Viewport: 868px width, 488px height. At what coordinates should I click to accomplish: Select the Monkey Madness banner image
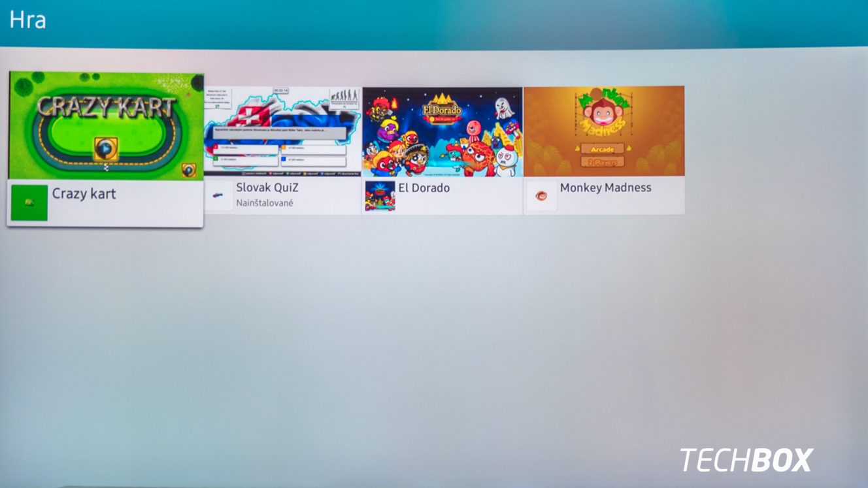pyautogui.click(x=604, y=131)
